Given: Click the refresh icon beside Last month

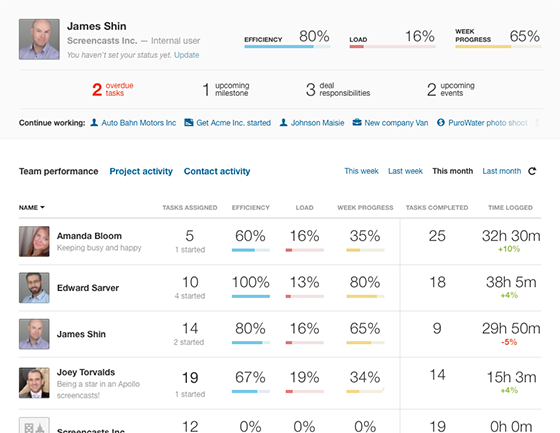Looking at the screenshot, I should (x=532, y=171).
